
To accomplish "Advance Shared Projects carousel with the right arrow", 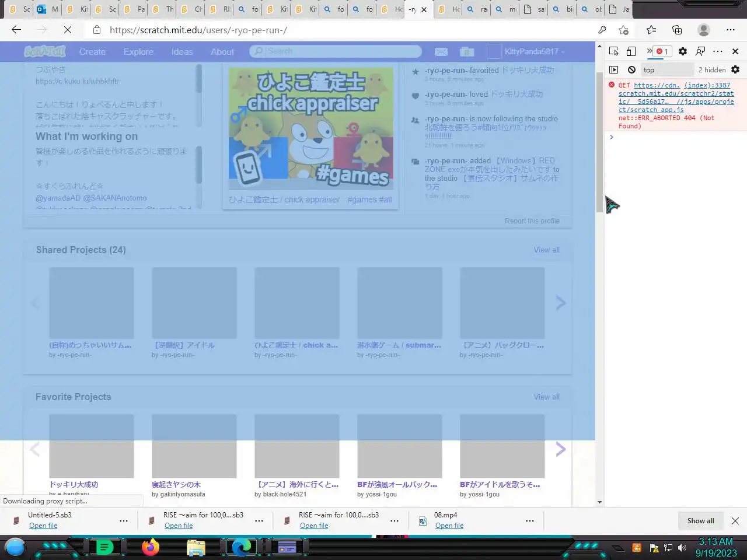I will click(x=561, y=302).
